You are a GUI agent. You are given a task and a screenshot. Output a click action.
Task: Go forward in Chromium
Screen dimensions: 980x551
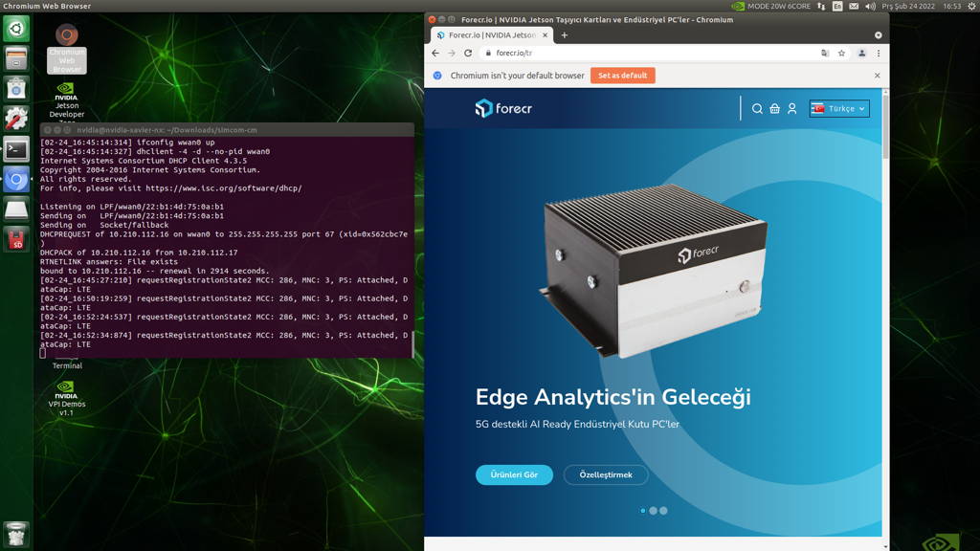(x=452, y=54)
